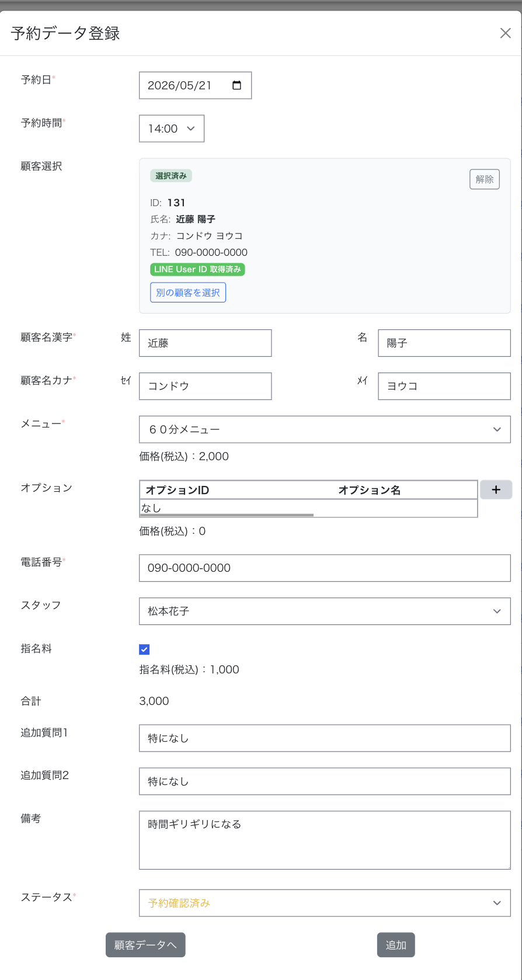
Task: Click the 電話番号 field 090-0000-0000
Action: pyautogui.click(x=325, y=568)
